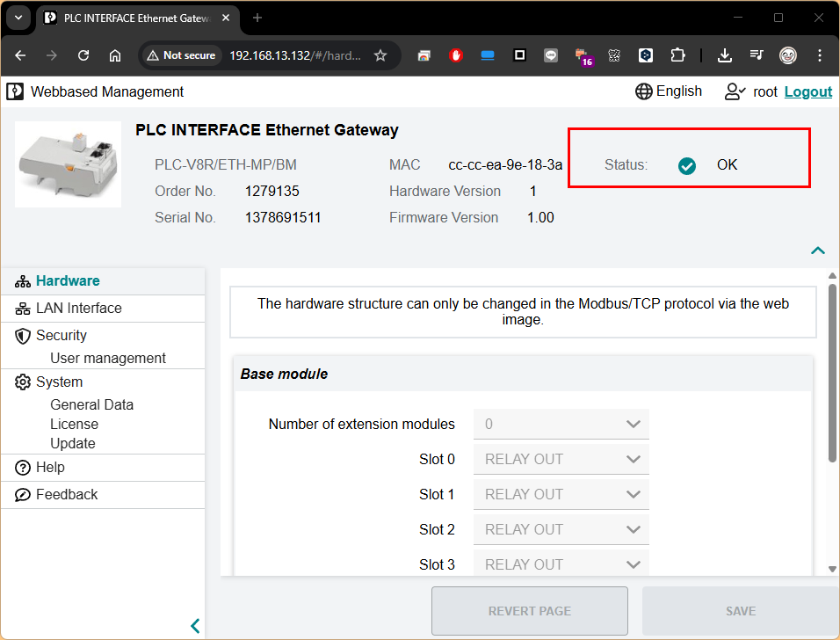Collapse the device header with up chevron

(818, 251)
